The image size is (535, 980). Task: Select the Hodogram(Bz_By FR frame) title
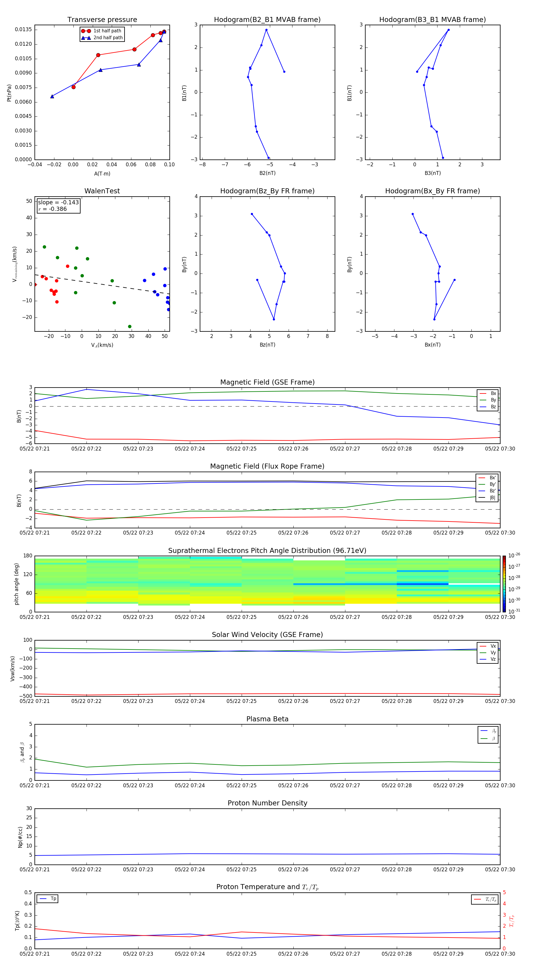267,191
